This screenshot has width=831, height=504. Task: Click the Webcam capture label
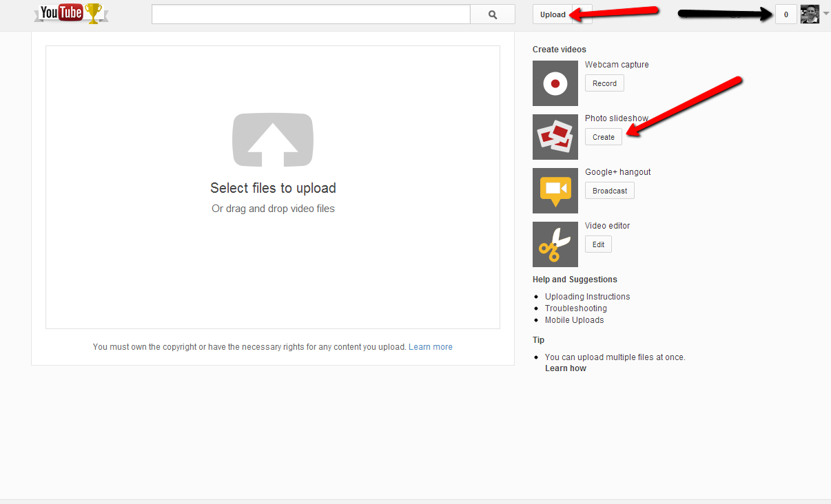pos(617,65)
